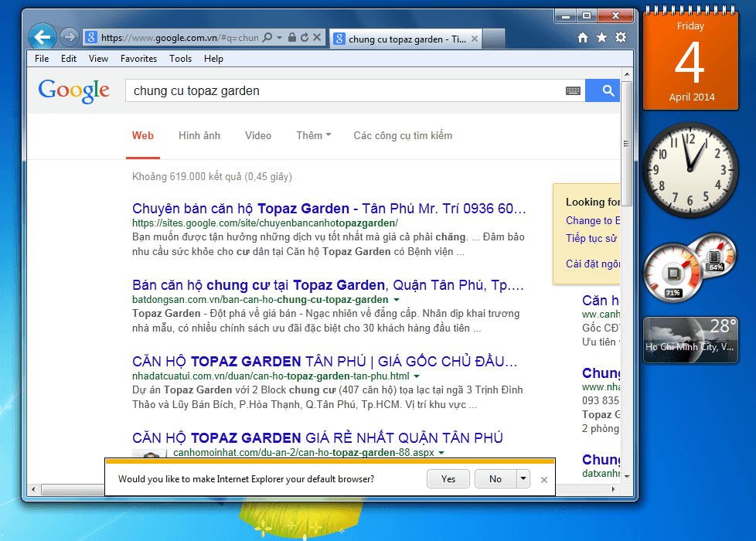This screenshot has width=756, height=541.
Task: Click the 'Khoảng 619.000 kết quả' stats text
Action: (x=212, y=176)
